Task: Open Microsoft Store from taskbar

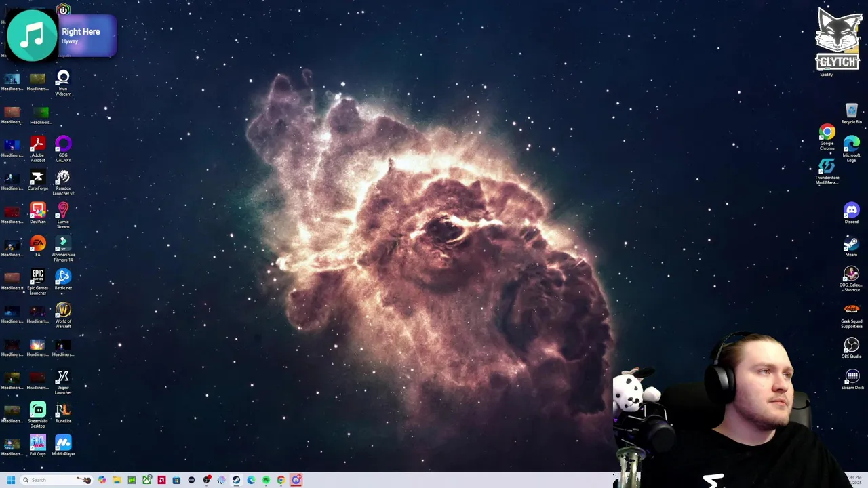Action: tap(176, 480)
